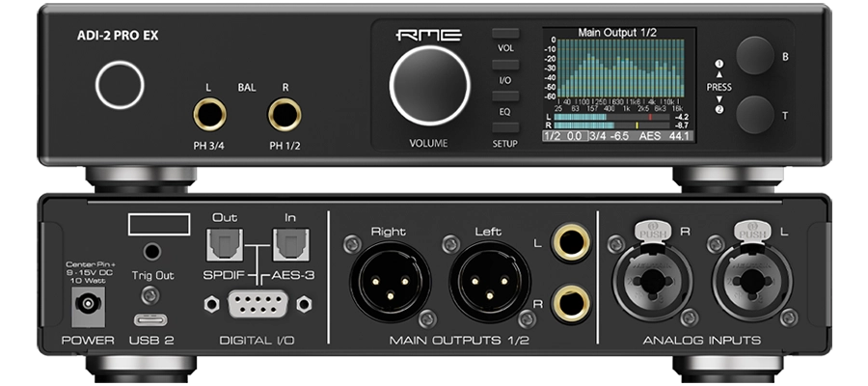The image size is (868, 386).
Task: Click the DIGITAL I/O label
Action: [257, 340]
